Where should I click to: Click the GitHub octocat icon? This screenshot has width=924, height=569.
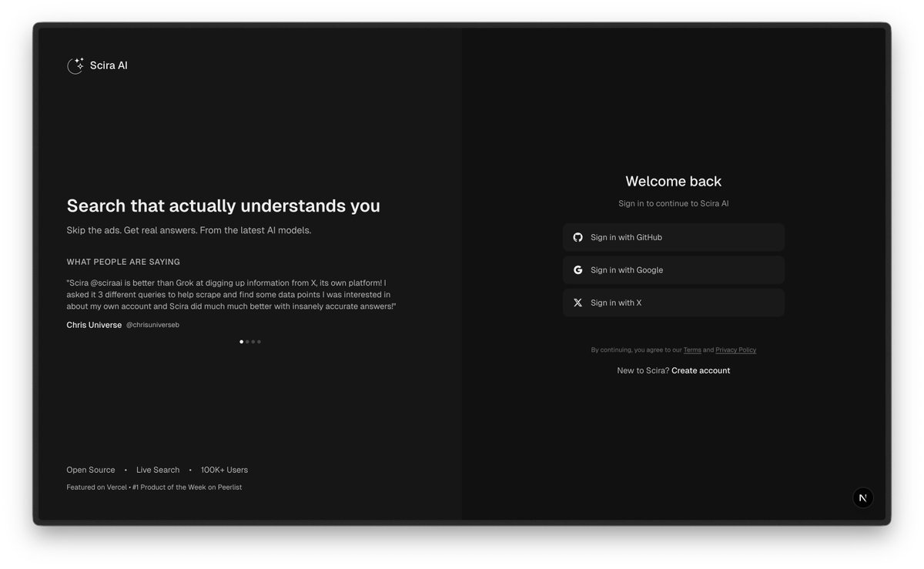[577, 237]
